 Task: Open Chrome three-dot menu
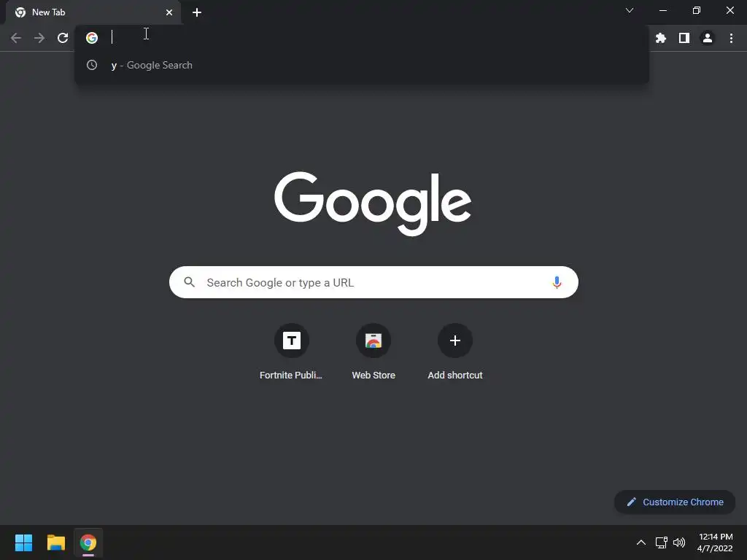click(x=731, y=38)
